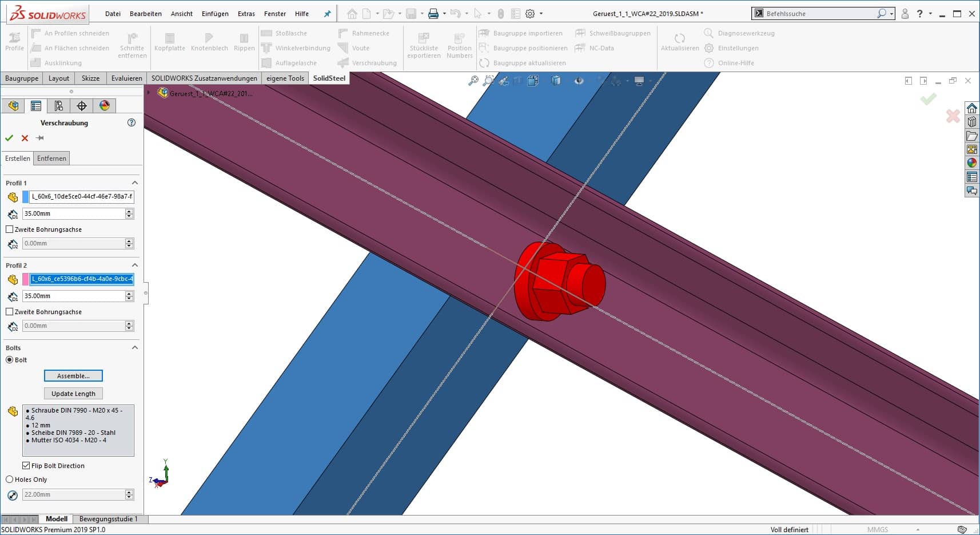The height and width of the screenshot is (535, 980).
Task: Open the DimXpertManager crosshair tab
Action: click(82, 106)
